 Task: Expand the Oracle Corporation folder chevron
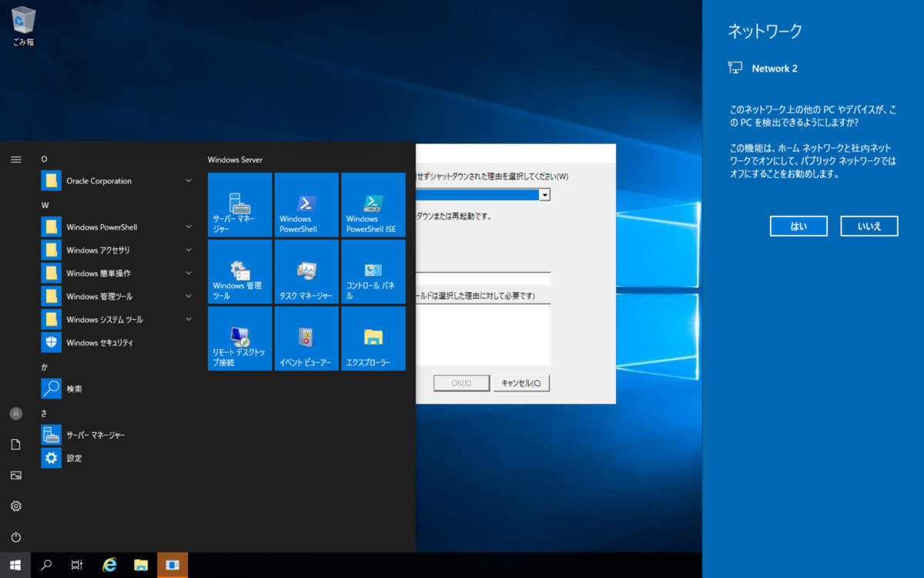189,181
